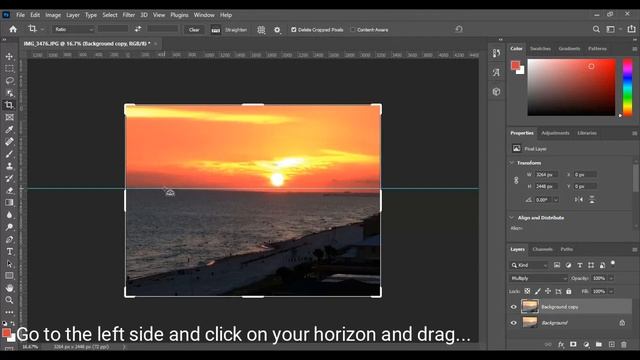
Task: Click the reset crop icon
Action: click(x=459, y=29)
